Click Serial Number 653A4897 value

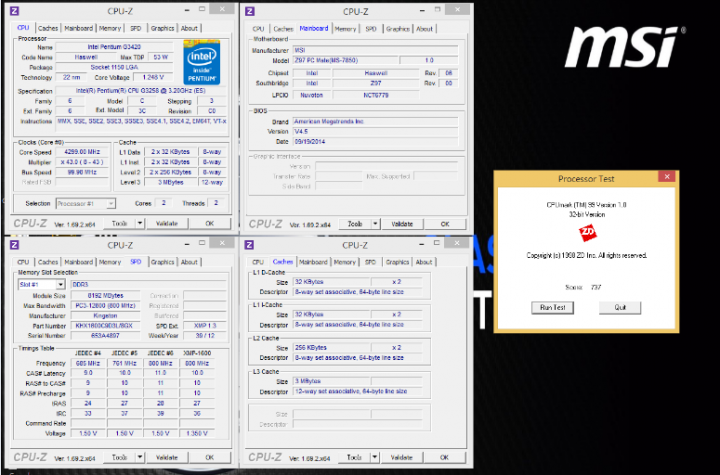pyautogui.click(x=105, y=335)
